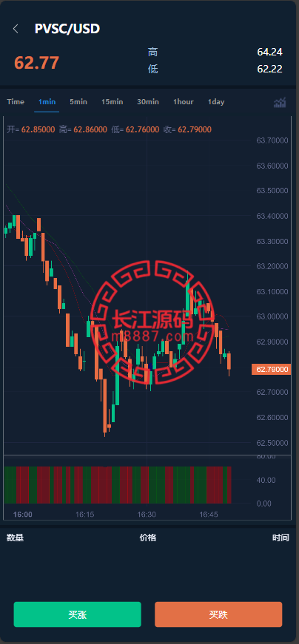This screenshot has width=299, height=644.
Task: Click the 价格 column header
Action: (147, 538)
